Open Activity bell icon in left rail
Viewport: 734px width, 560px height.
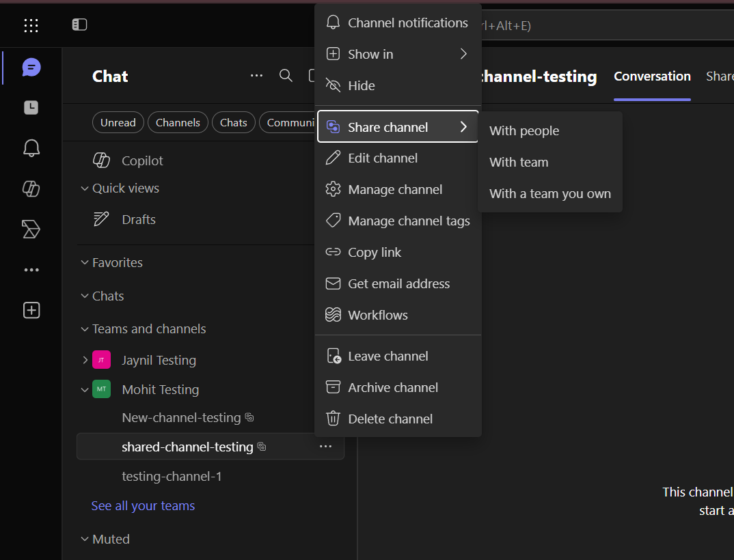tap(31, 148)
